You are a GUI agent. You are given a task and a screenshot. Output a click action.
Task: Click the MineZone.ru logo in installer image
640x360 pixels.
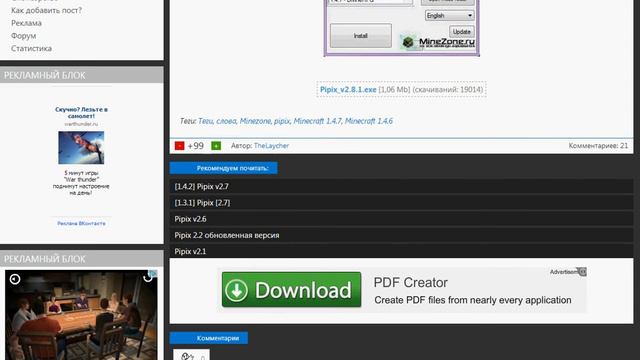click(x=438, y=42)
